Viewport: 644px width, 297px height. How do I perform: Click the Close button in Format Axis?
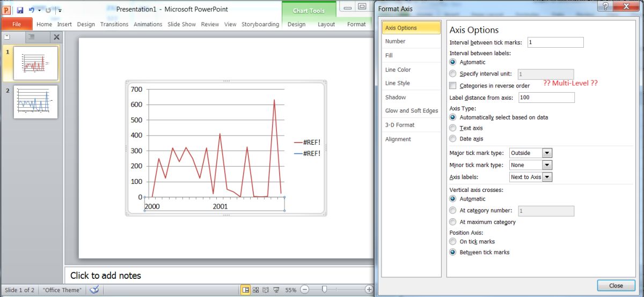[616, 286]
